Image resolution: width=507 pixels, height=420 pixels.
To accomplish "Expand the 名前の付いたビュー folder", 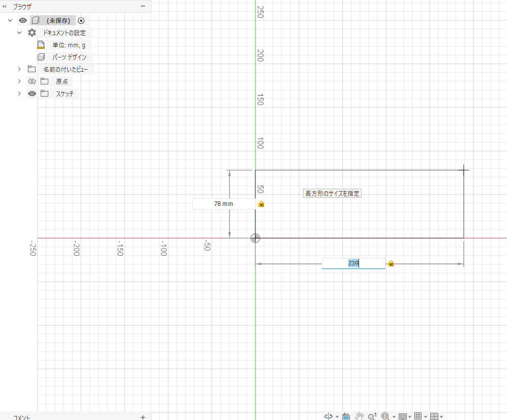I will point(19,69).
